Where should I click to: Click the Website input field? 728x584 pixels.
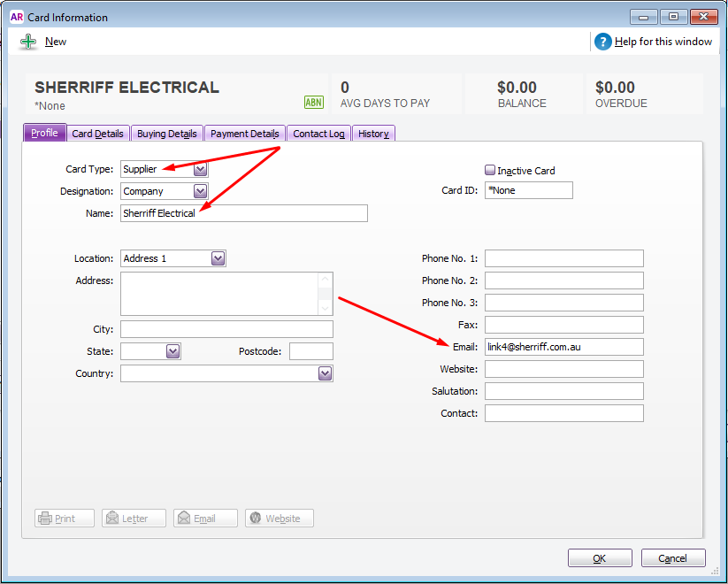564,369
